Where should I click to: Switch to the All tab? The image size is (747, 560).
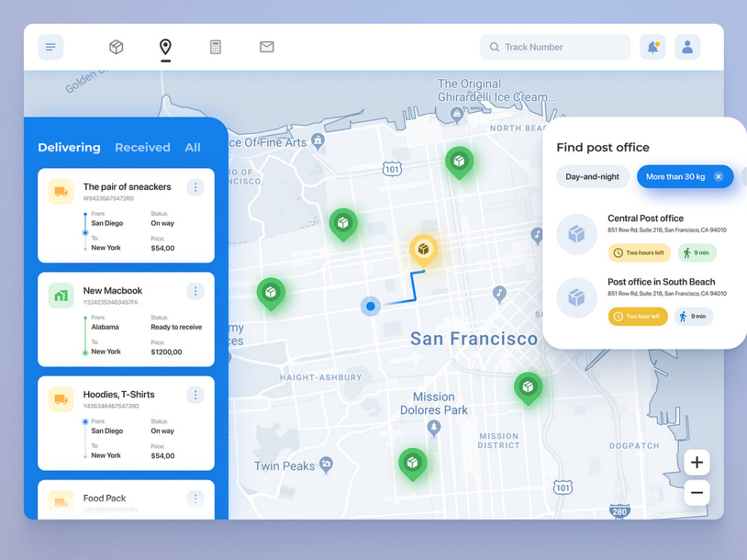[x=193, y=147]
